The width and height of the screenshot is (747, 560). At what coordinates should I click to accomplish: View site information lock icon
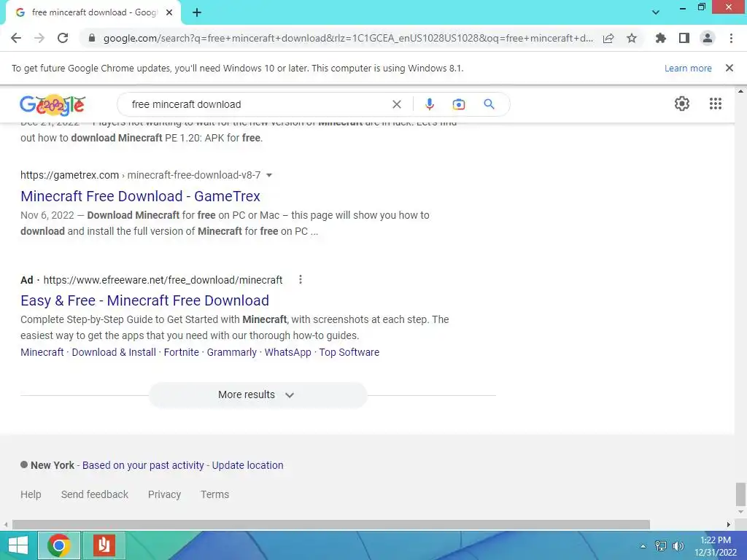(x=92, y=38)
